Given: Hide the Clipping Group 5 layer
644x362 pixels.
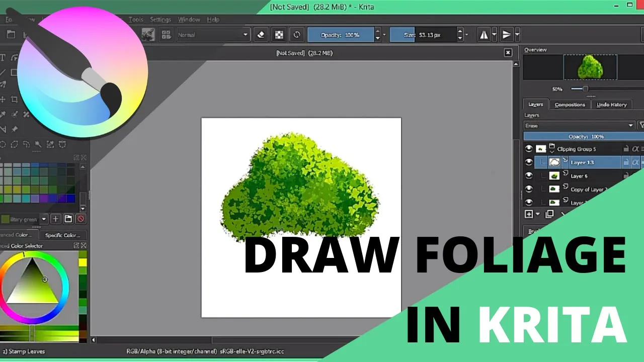Looking at the screenshot, I should pyautogui.click(x=528, y=149).
